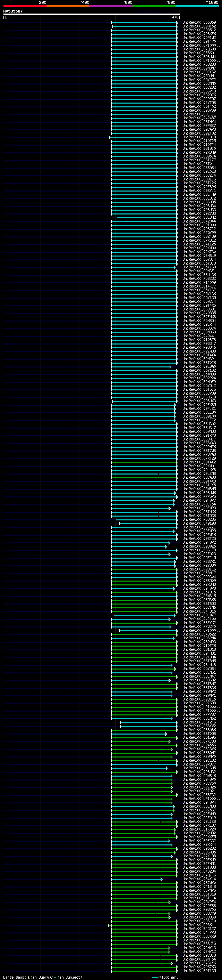Click the green ~80% identity legend segment

tap(154, 6)
